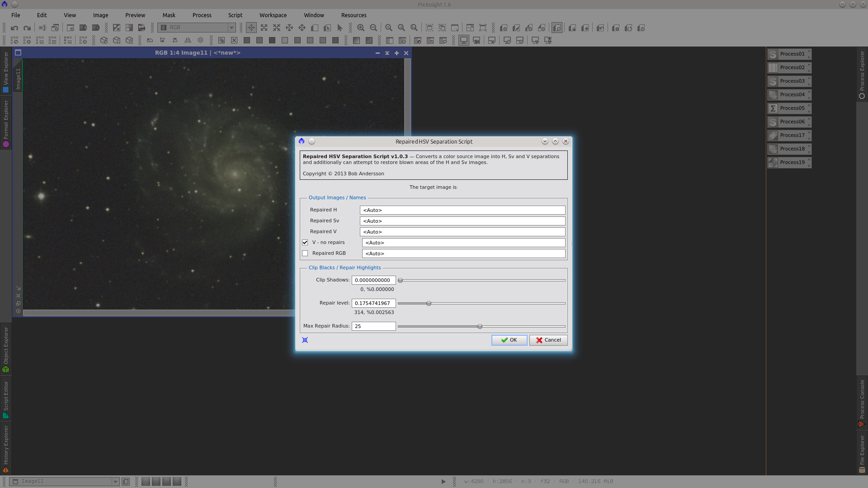Open the Process05 sigma icon
The height and width of the screenshot is (488, 868).
[x=773, y=108]
